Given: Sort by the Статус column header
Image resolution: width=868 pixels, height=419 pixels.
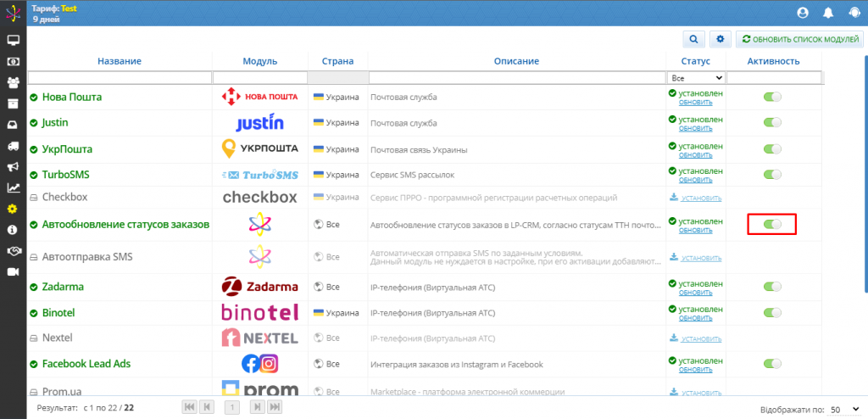Looking at the screenshot, I should coord(696,61).
